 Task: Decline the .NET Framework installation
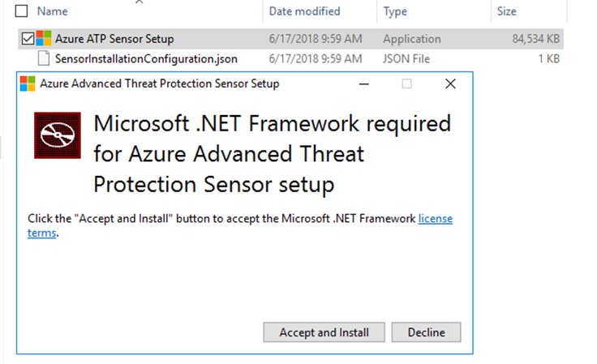coord(426,332)
